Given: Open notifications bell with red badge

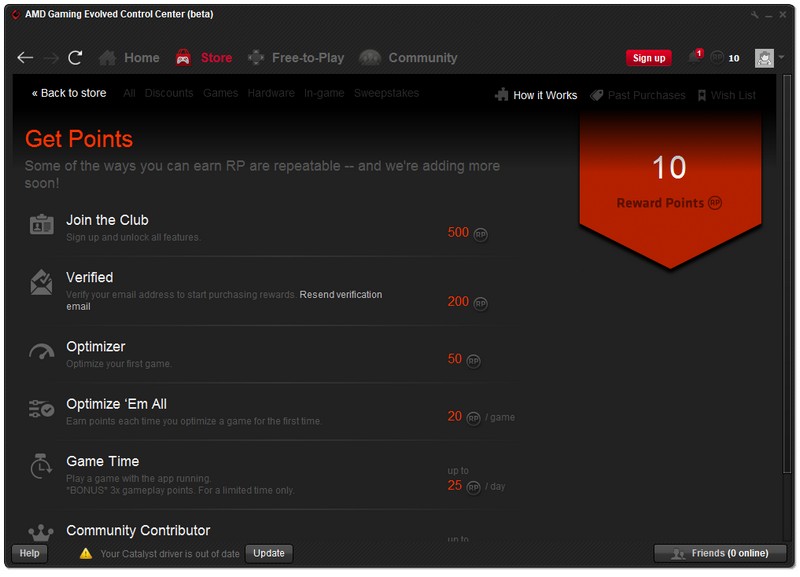Looking at the screenshot, I should coord(695,56).
